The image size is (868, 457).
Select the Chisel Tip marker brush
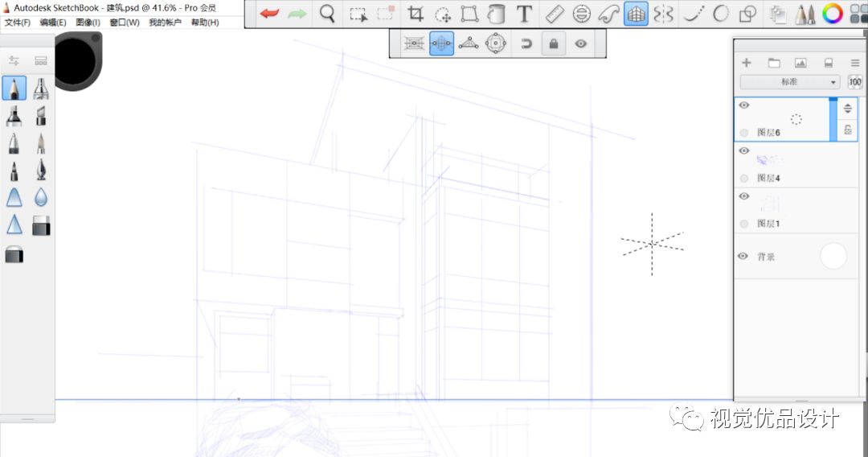coord(41,116)
